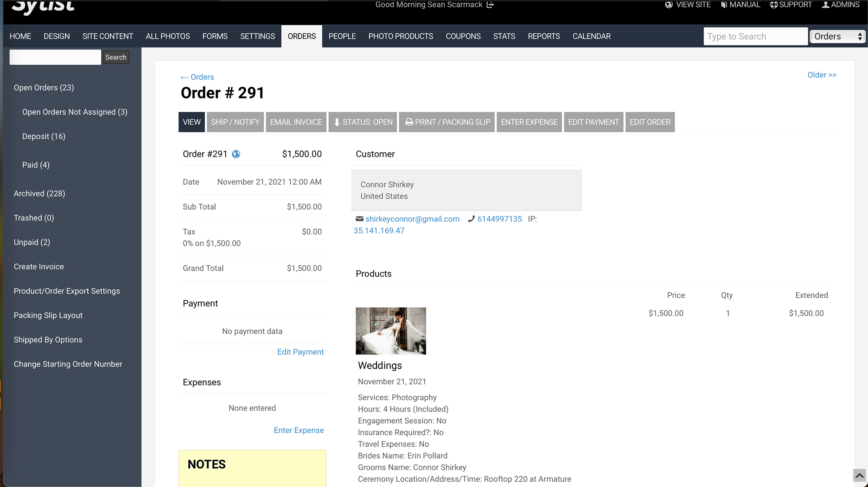Open the REPORTS page
This screenshot has width=868, height=487.
544,36
